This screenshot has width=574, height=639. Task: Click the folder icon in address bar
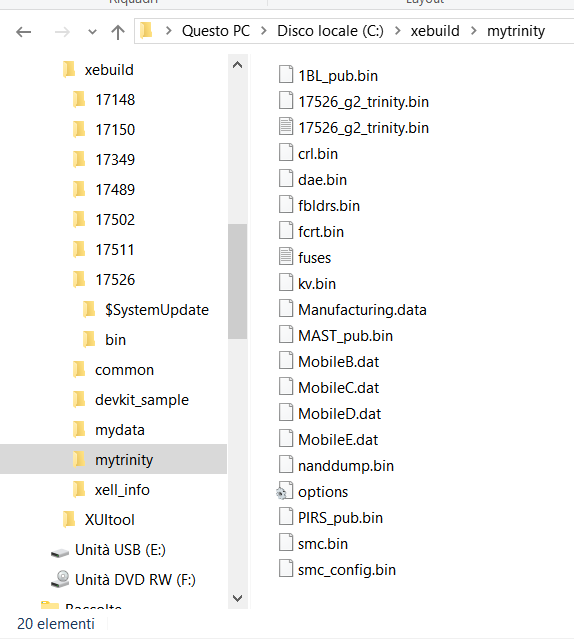pos(146,31)
